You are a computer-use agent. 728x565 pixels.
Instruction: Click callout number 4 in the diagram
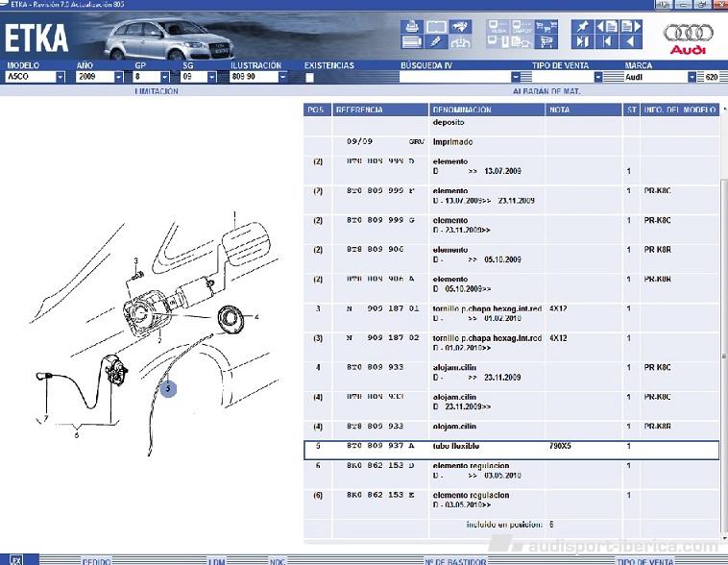256,317
